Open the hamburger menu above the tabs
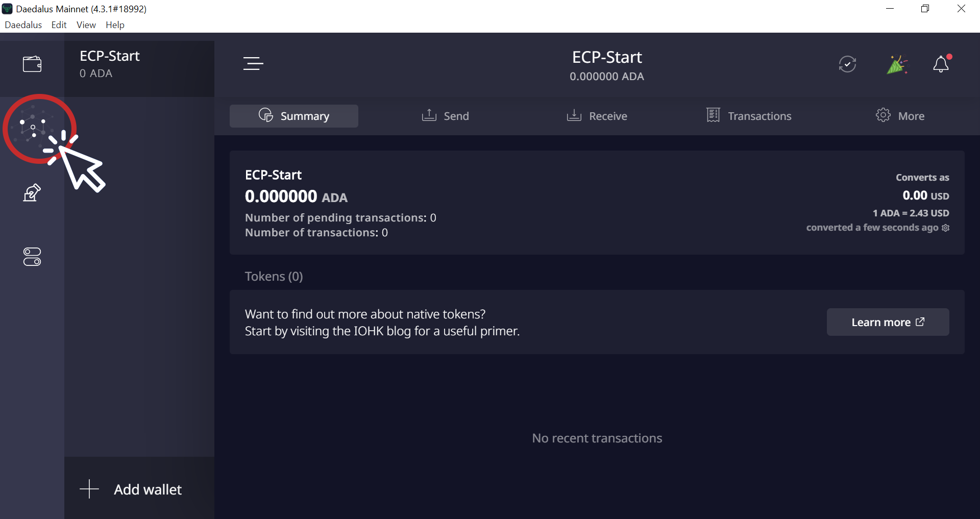Viewport: 980px width, 519px height. click(253, 63)
